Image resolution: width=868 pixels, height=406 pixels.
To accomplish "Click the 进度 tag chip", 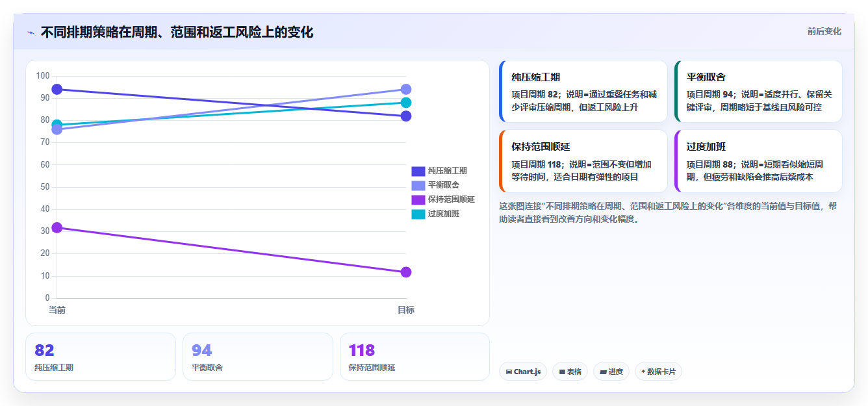I will click(611, 372).
